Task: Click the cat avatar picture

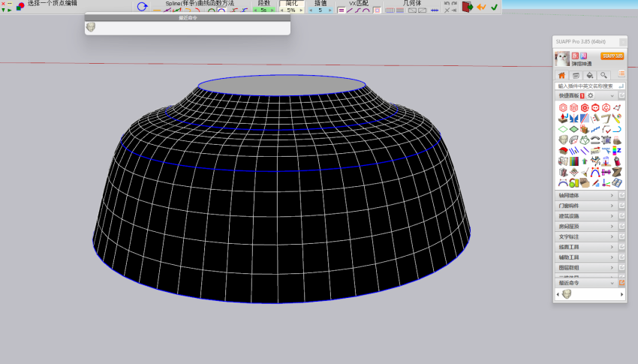Action: point(562,59)
